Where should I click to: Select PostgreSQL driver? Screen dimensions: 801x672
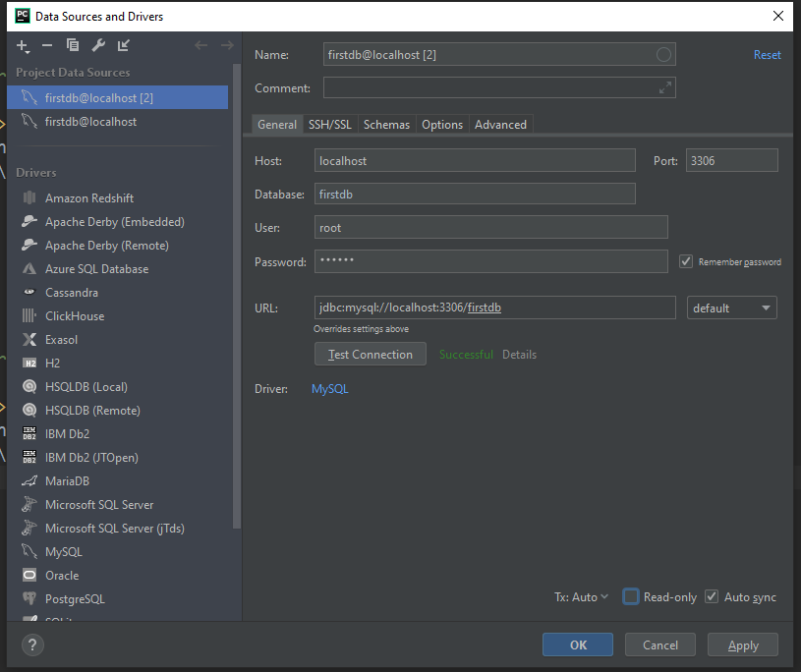click(x=118, y=598)
